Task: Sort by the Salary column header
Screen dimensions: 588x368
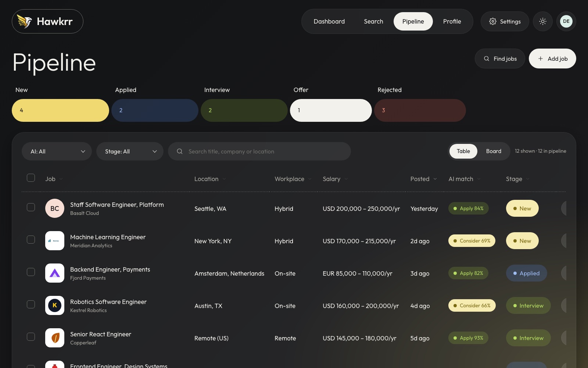Action: [335, 179]
